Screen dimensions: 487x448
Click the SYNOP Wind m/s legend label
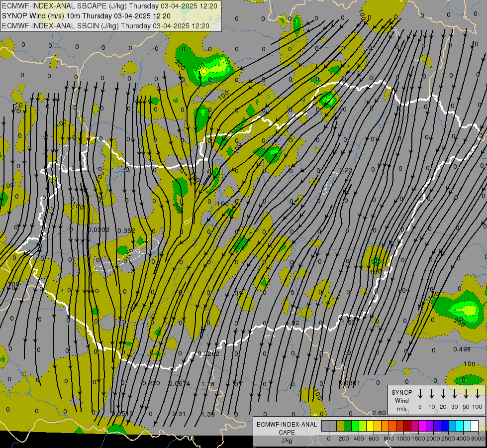(x=401, y=400)
